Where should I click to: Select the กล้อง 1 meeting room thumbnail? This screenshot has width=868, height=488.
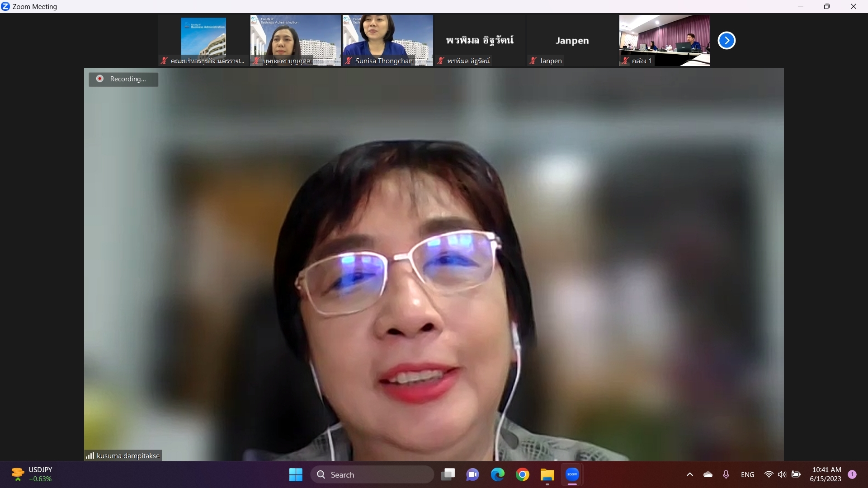tap(665, 40)
